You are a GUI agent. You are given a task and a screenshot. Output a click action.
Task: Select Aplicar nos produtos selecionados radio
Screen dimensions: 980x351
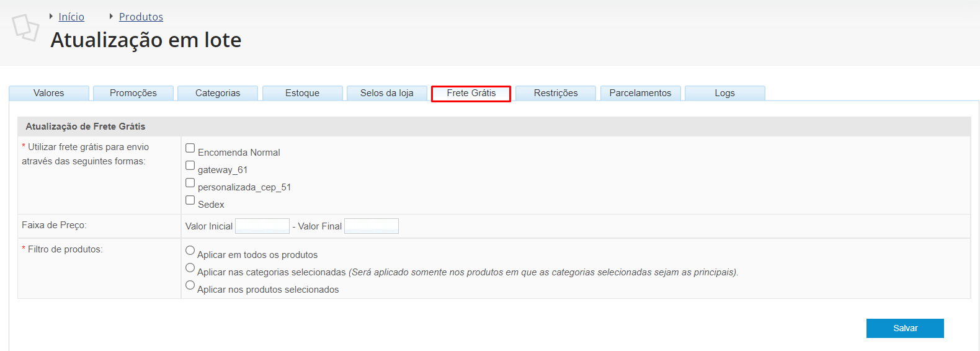click(x=190, y=285)
